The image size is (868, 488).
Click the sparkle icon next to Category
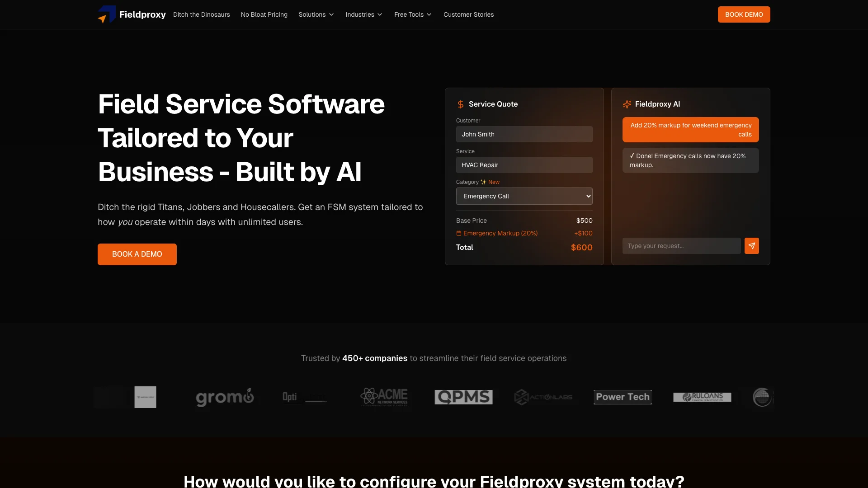(x=483, y=182)
